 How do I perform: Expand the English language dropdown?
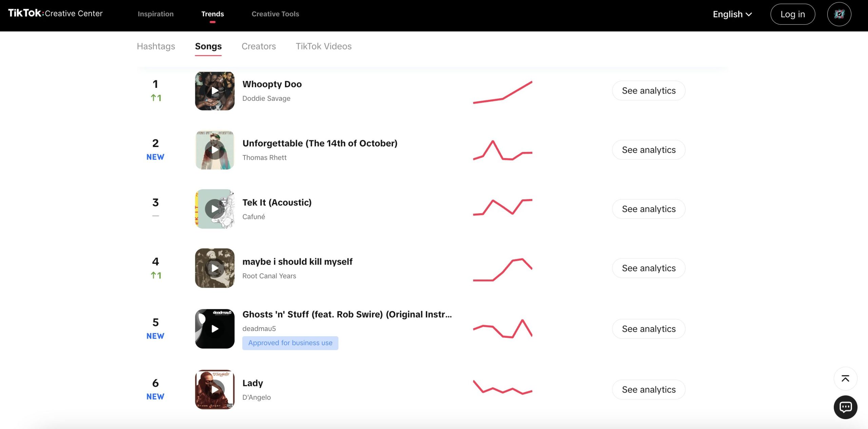[732, 14]
